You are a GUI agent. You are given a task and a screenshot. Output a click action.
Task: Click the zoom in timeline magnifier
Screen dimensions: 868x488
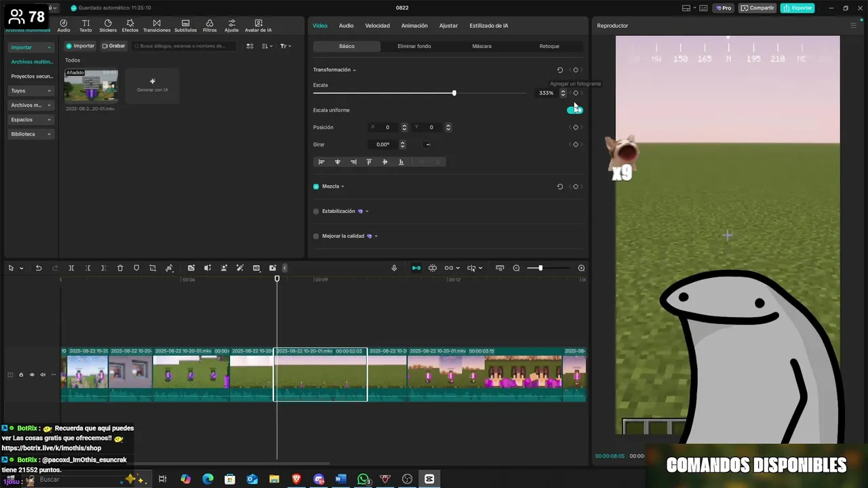pyautogui.click(x=581, y=268)
